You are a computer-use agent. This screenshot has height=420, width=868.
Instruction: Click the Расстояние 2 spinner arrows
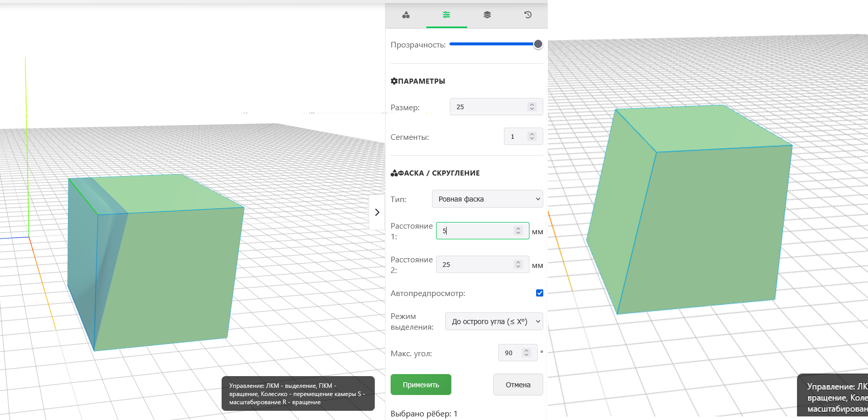coord(518,264)
